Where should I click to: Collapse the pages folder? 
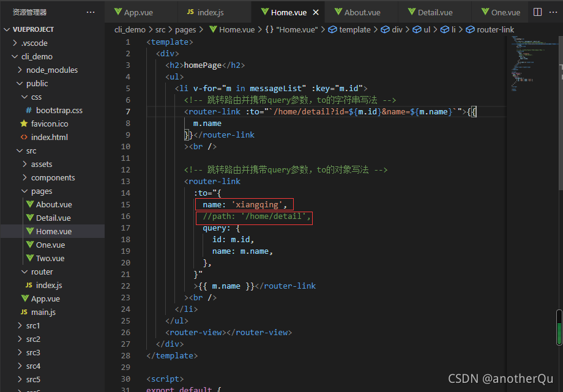(x=24, y=191)
